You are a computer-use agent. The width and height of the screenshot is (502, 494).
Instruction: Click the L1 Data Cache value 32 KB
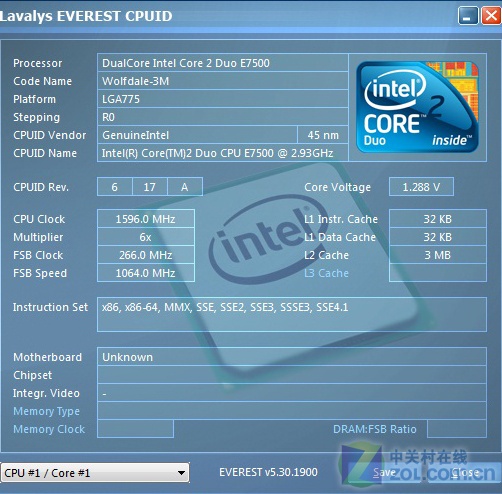click(438, 237)
